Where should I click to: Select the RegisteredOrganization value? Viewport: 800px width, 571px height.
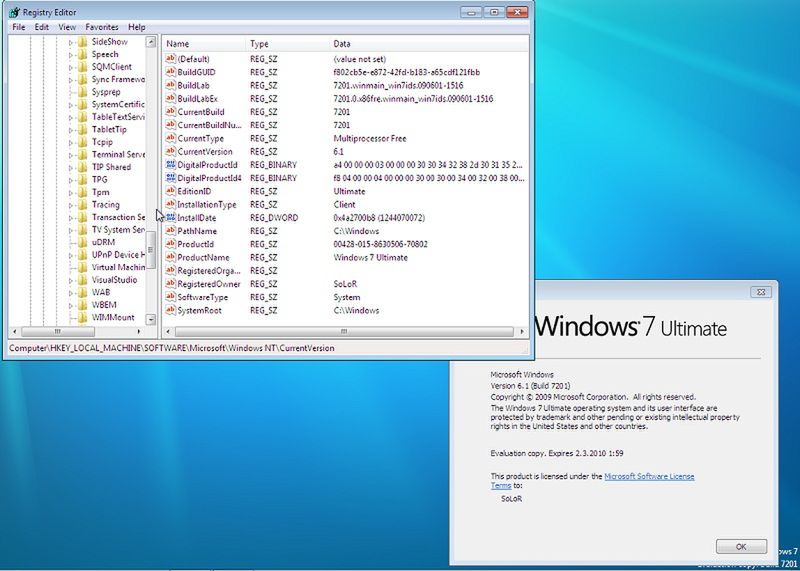(209, 271)
